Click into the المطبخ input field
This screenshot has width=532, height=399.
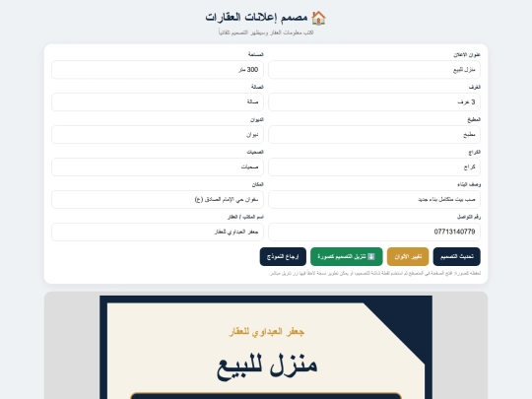point(374,135)
